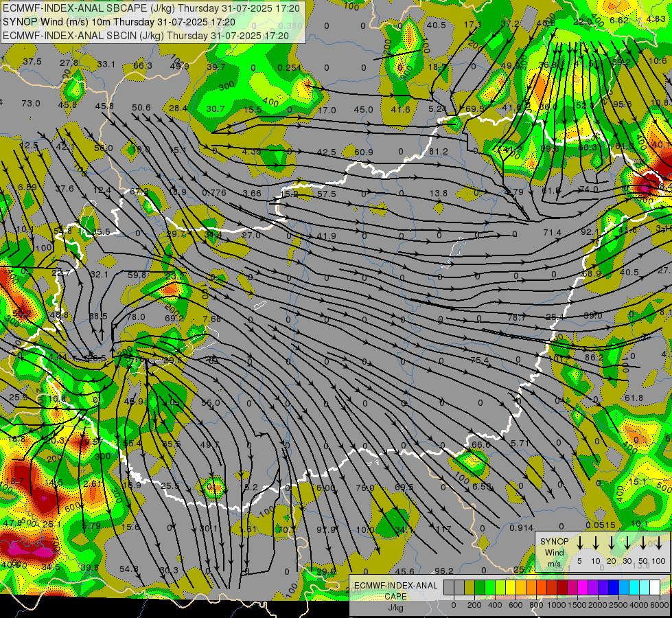Screen dimensions: 672x618
Task: Click the wind legend arrow above 100
Action: [x=659, y=543]
